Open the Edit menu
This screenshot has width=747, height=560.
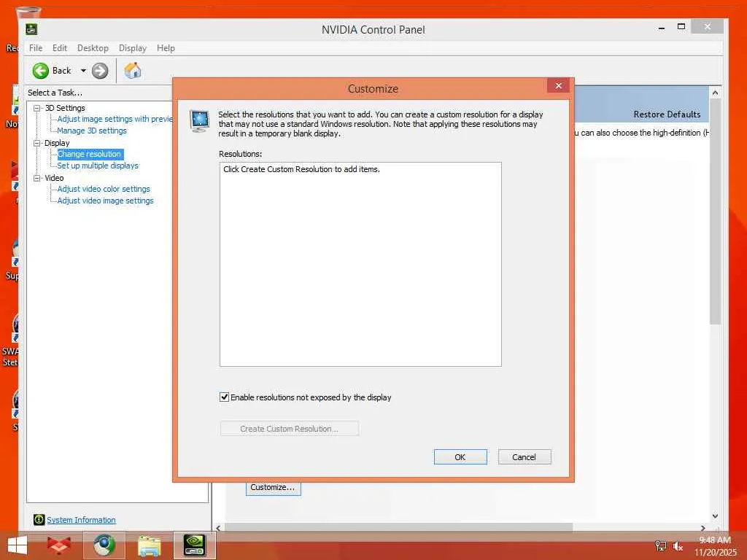click(x=60, y=48)
